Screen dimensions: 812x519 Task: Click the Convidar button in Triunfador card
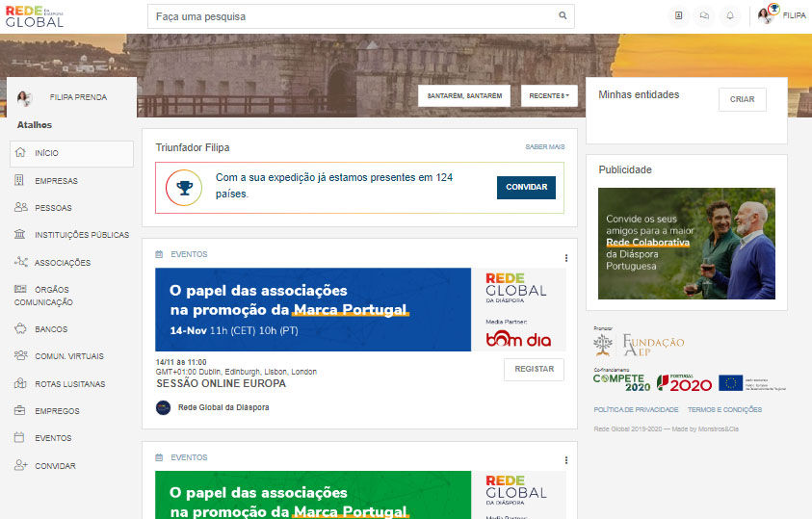tap(526, 188)
